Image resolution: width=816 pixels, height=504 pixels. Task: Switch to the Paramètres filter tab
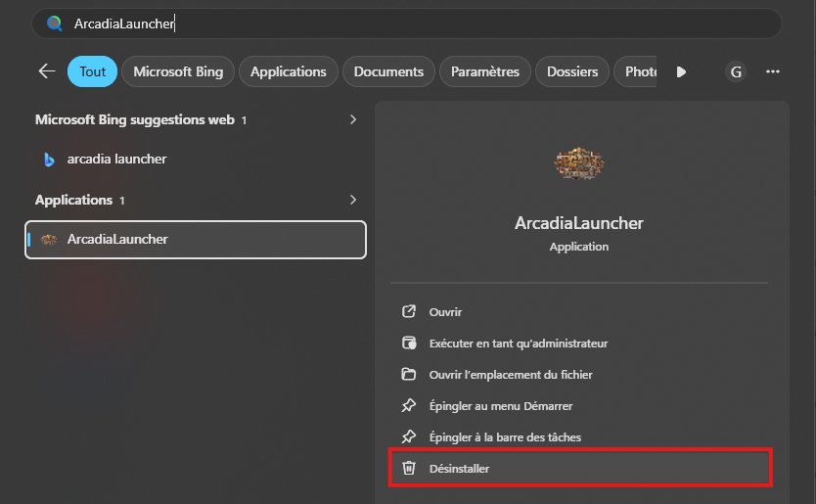click(x=485, y=71)
